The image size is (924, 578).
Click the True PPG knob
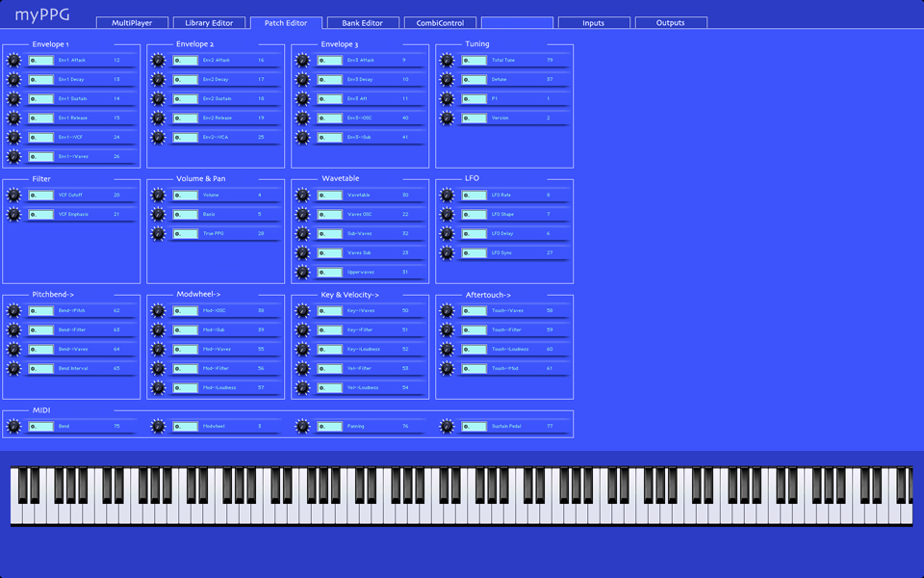click(x=158, y=233)
